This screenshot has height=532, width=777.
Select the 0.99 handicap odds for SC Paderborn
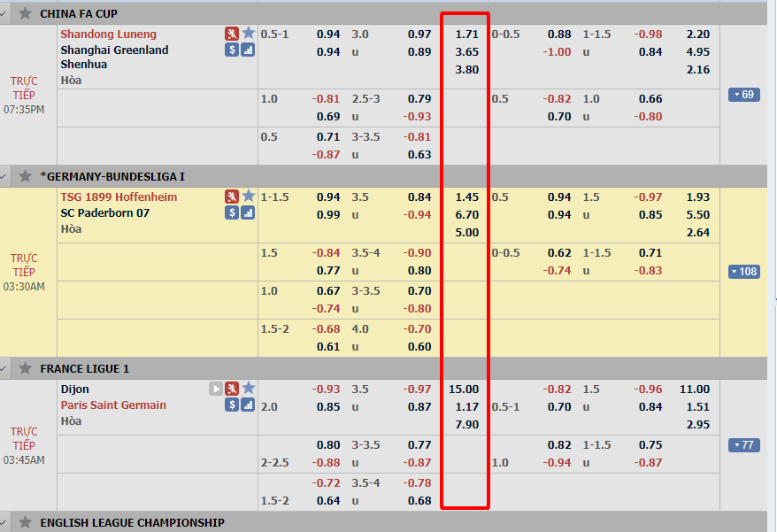[328, 215]
